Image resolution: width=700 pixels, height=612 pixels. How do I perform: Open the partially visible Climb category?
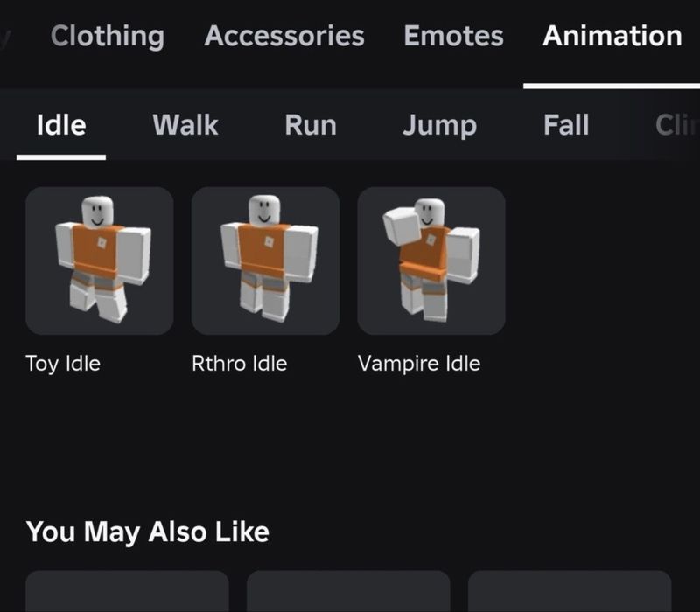click(677, 125)
